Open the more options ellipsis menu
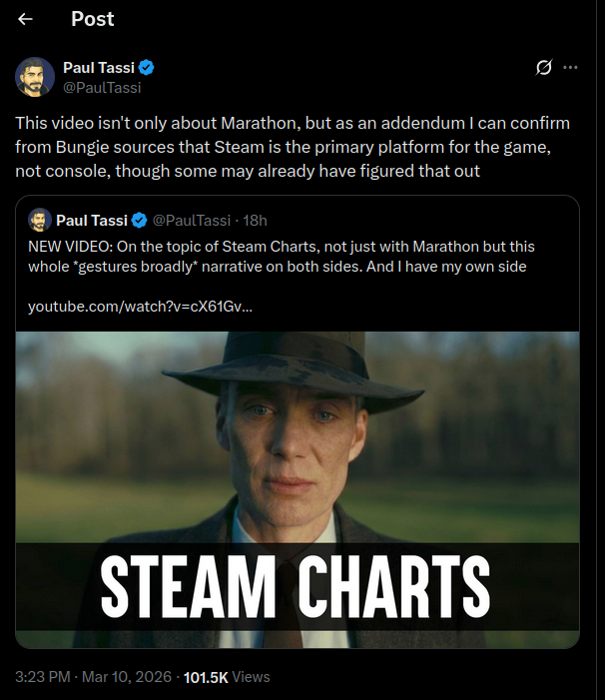The width and height of the screenshot is (605, 700). 570,68
